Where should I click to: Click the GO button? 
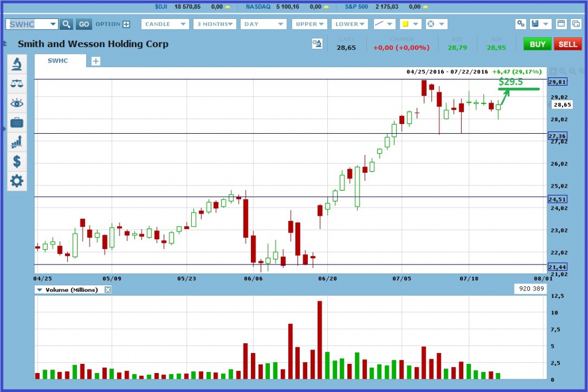click(x=84, y=24)
